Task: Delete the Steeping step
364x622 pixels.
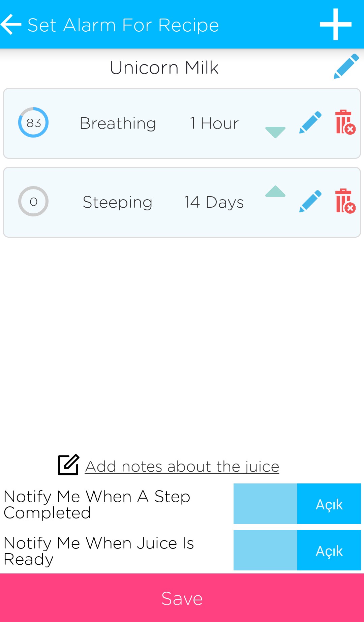Action: 345,201
